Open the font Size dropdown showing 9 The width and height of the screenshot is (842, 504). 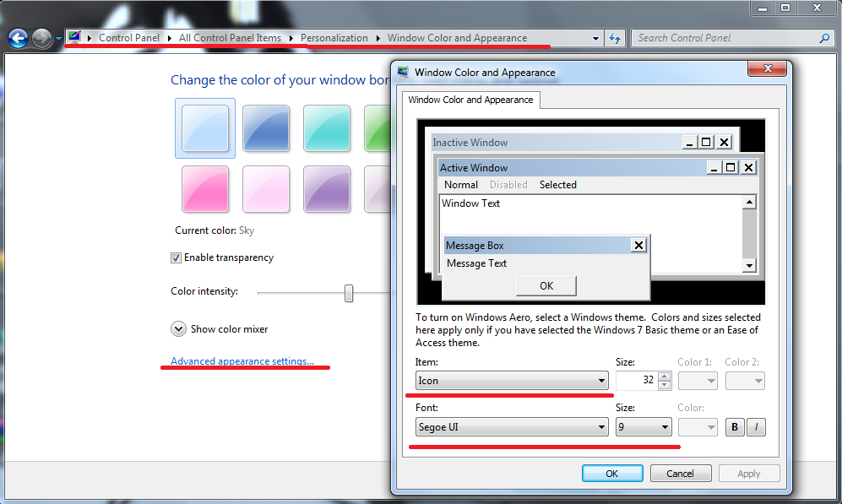click(x=643, y=427)
